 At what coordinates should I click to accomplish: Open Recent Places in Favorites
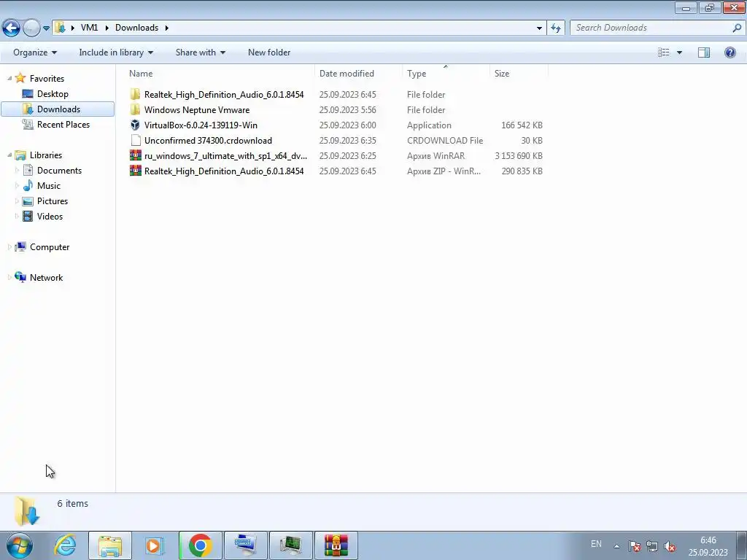click(x=63, y=124)
